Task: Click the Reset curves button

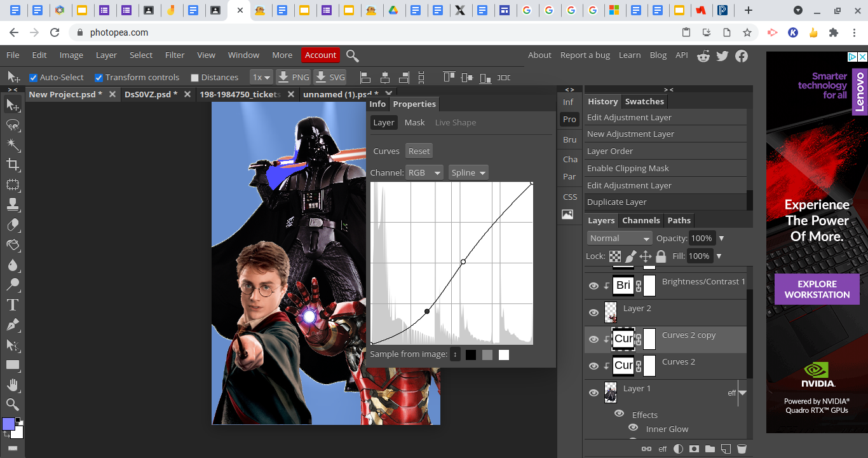Action: pyautogui.click(x=419, y=151)
